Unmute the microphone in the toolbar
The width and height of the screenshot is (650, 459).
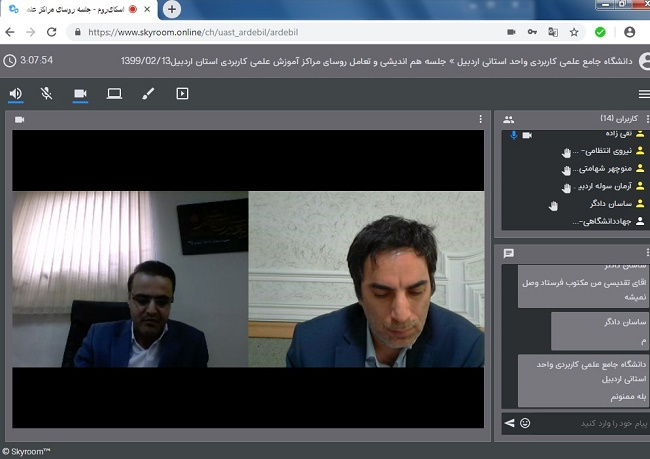pyautogui.click(x=47, y=93)
